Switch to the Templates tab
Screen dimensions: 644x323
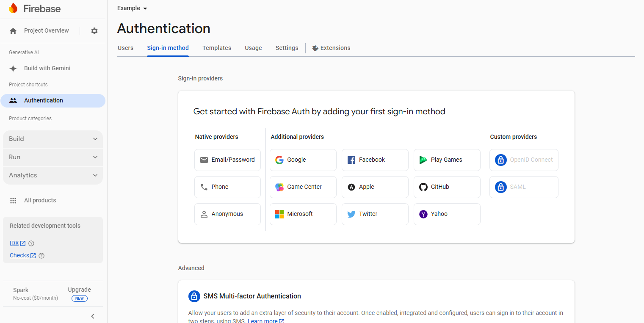tap(217, 48)
